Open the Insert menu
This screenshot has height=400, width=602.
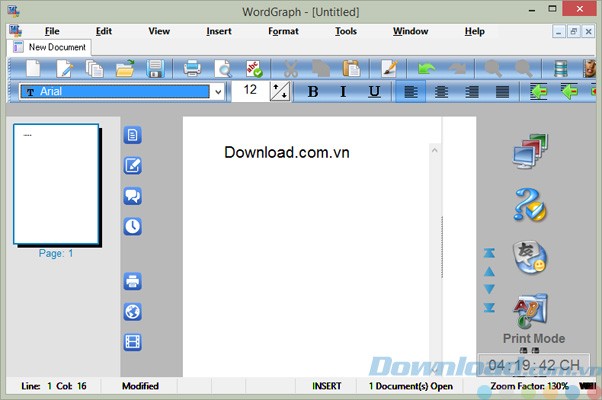click(x=219, y=31)
